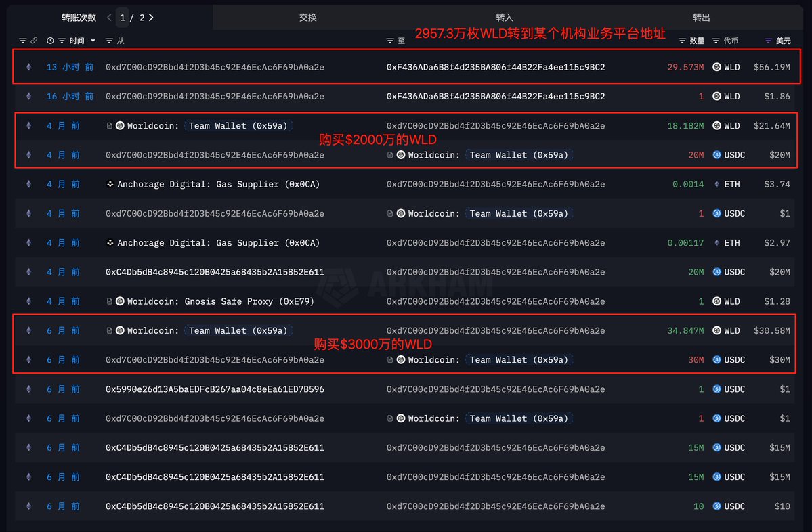Click the 美元 column header label
Screen dimensions: 812x532
coord(783,41)
